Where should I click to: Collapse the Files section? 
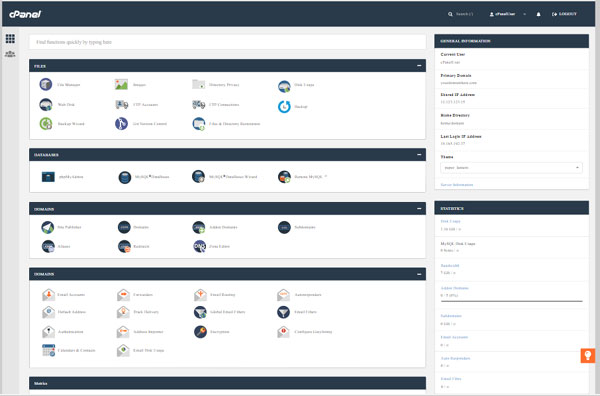coord(419,66)
